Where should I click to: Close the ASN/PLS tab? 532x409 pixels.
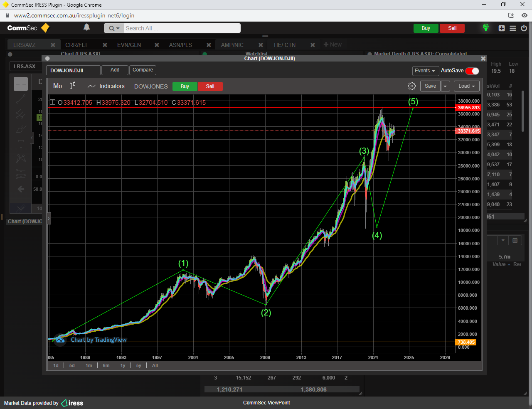coord(209,45)
